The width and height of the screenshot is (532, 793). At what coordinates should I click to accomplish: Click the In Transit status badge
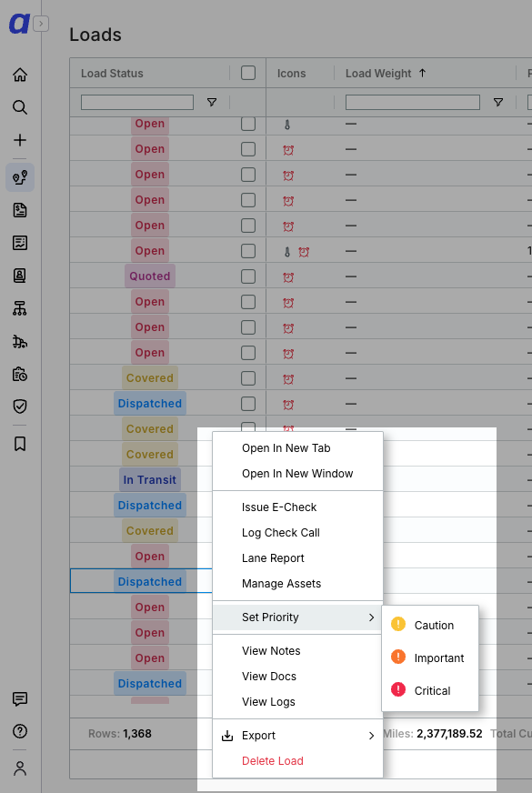click(x=150, y=480)
